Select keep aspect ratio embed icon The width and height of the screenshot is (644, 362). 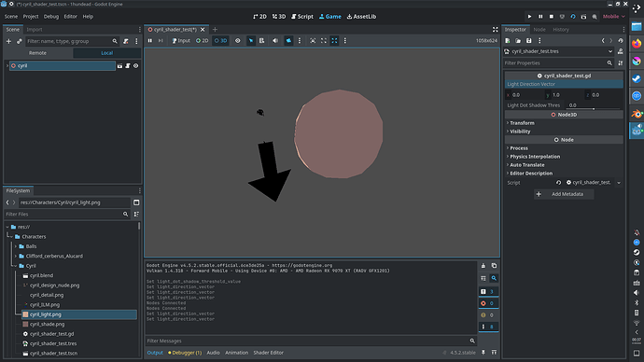point(324,41)
